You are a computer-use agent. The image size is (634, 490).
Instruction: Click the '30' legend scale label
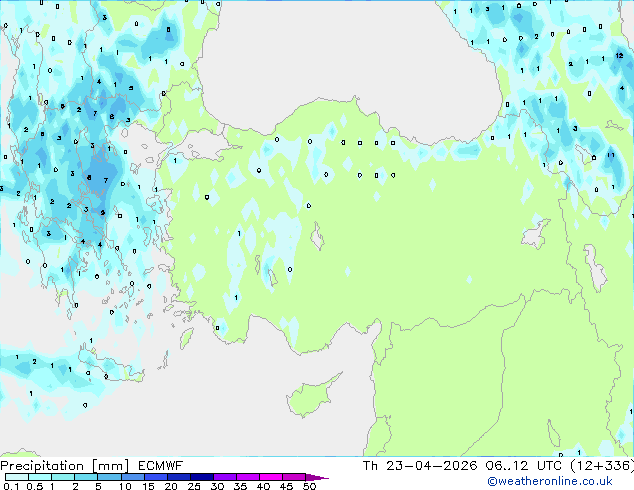[x=217, y=486]
